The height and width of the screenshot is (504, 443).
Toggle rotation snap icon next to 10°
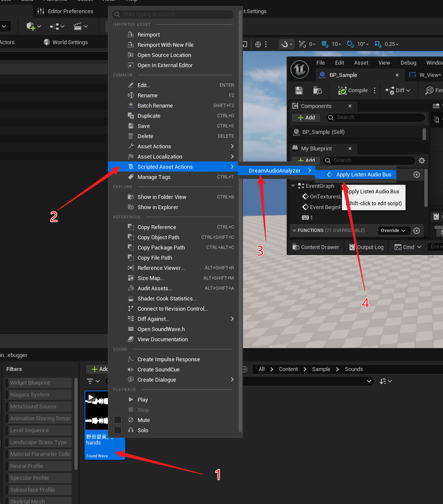[x=350, y=44]
